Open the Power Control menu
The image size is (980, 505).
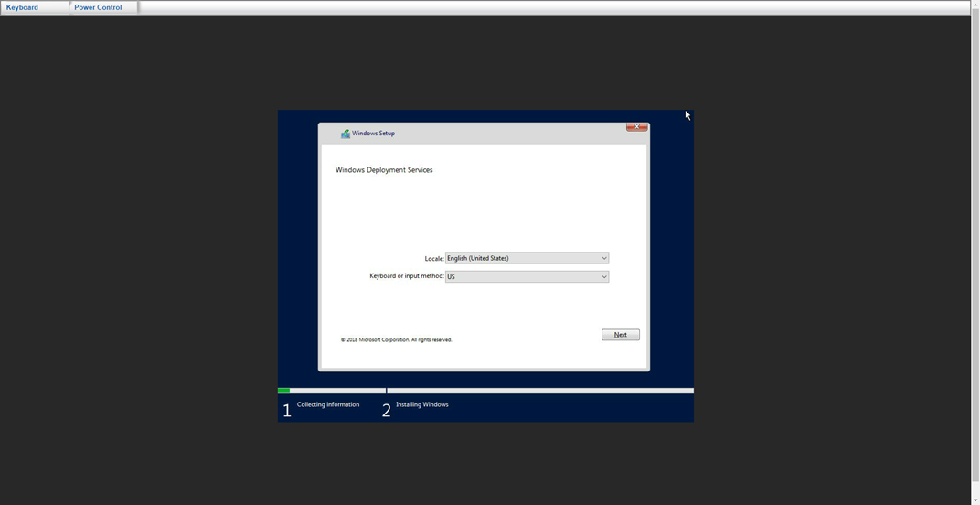103,7
